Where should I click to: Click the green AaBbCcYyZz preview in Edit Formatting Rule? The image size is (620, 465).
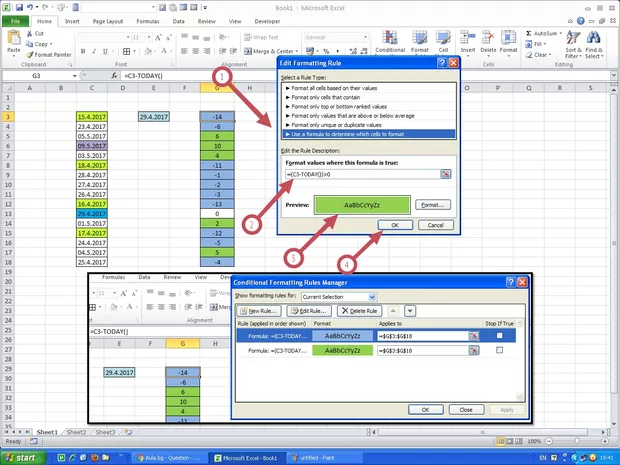click(362, 205)
